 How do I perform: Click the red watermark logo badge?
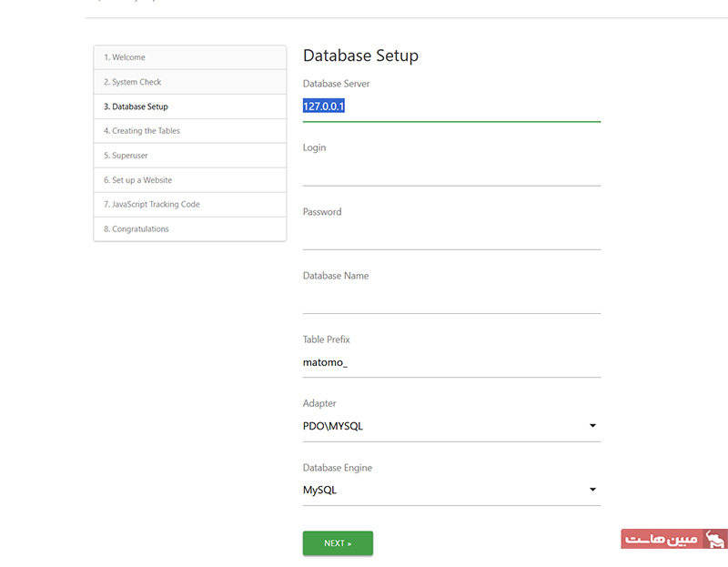coord(673,540)
